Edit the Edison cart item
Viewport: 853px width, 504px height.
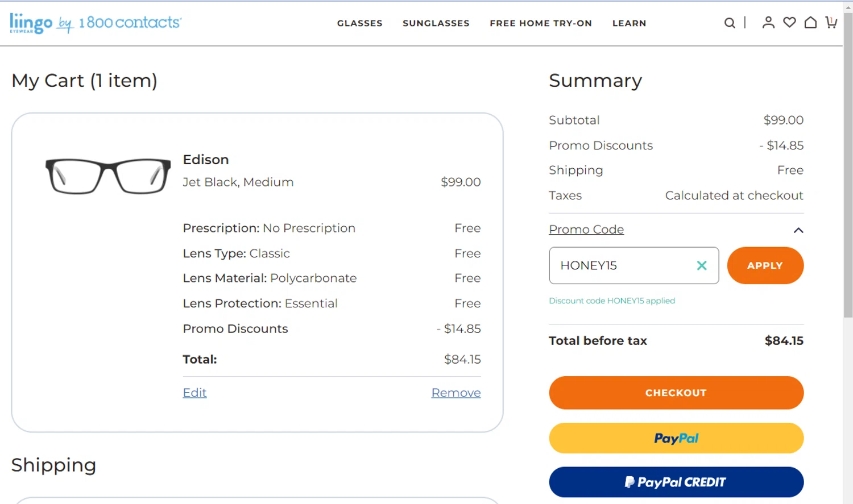coord(194,393)
